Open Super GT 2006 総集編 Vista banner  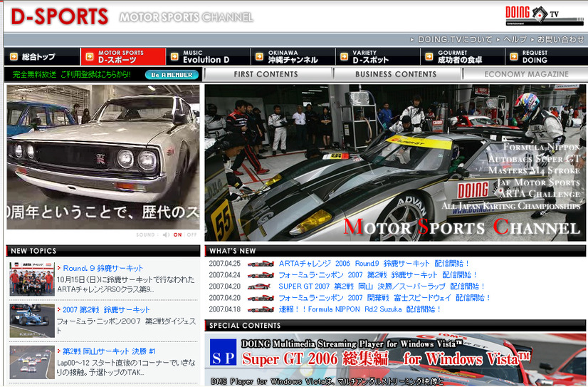(395, 359)
